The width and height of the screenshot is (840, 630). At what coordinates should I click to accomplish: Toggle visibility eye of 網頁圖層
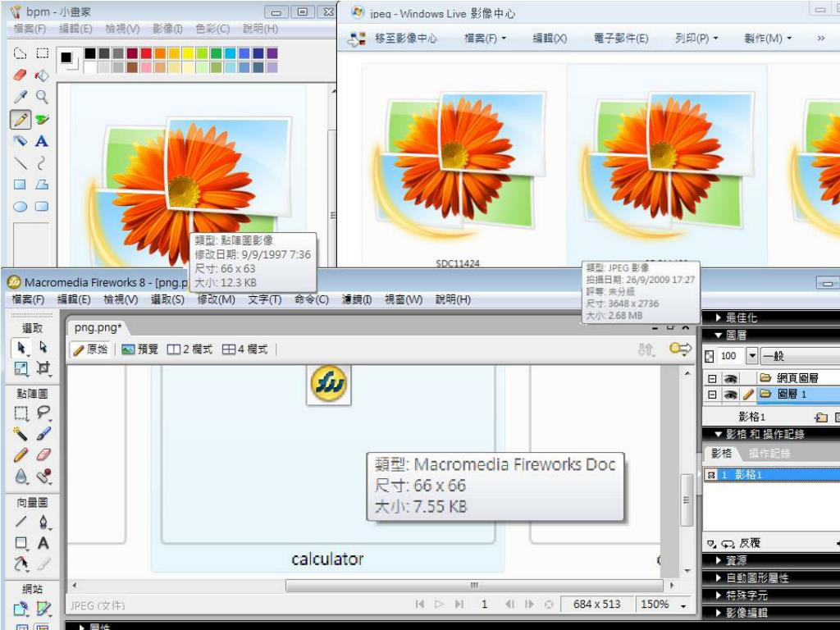(730, 378)
